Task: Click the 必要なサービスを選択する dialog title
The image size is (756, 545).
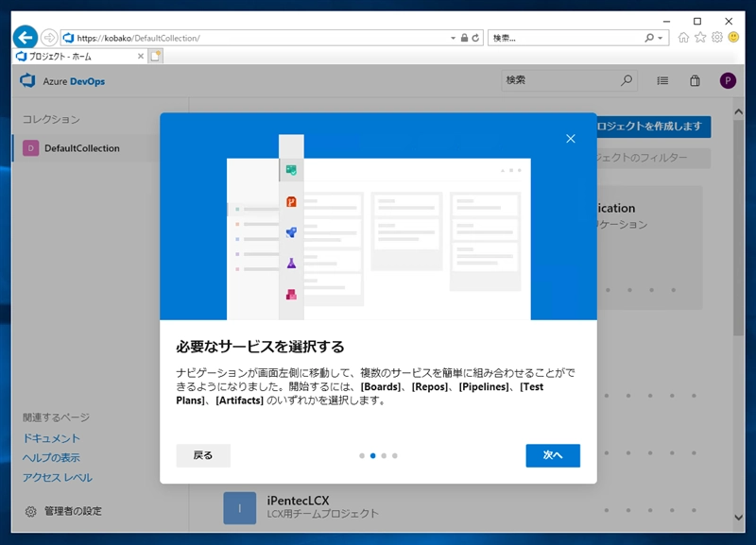Action: click(x=260, y=346)
